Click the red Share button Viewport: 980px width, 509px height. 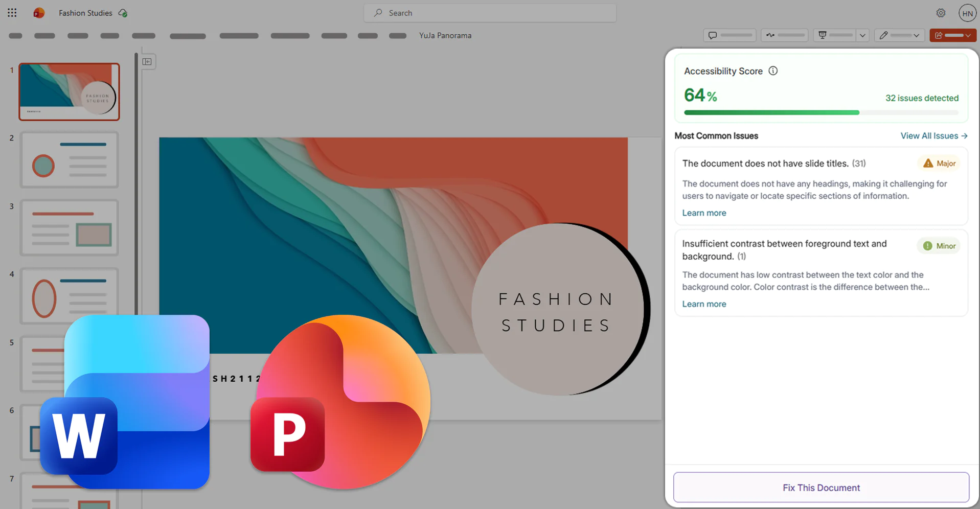pyautogui.click(x=953, y=35)
